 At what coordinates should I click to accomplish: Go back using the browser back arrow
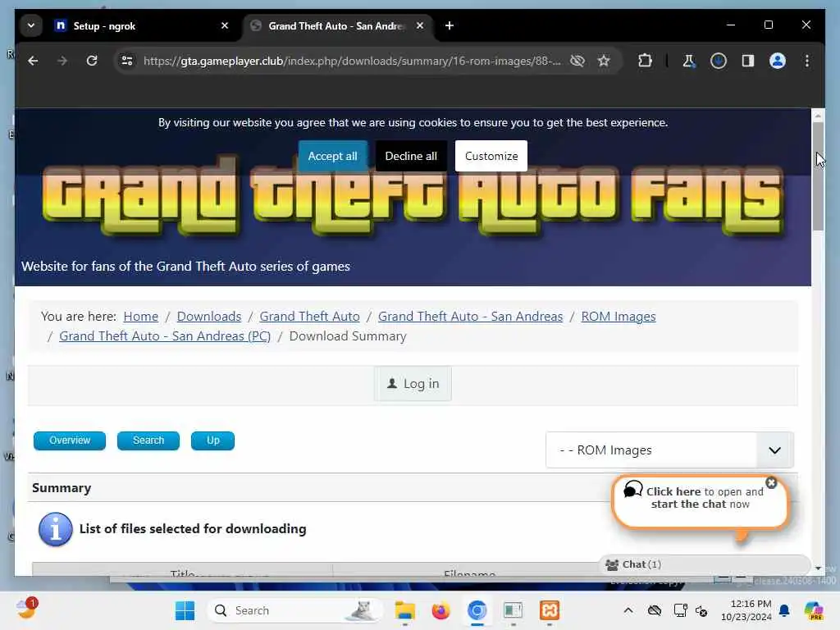[33, 61]
